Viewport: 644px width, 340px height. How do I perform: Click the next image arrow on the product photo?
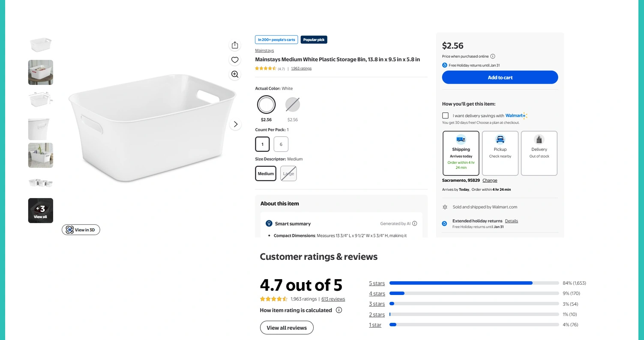pyautogui.click(x=235, y=124)
